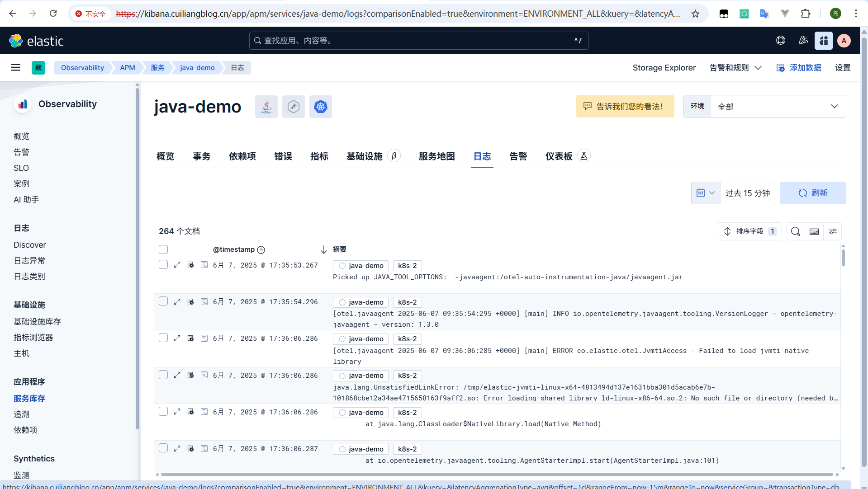868x489 pixels.
Task: Click the sidebar scrollbar thumb
Action: click(x=137, y=258)
